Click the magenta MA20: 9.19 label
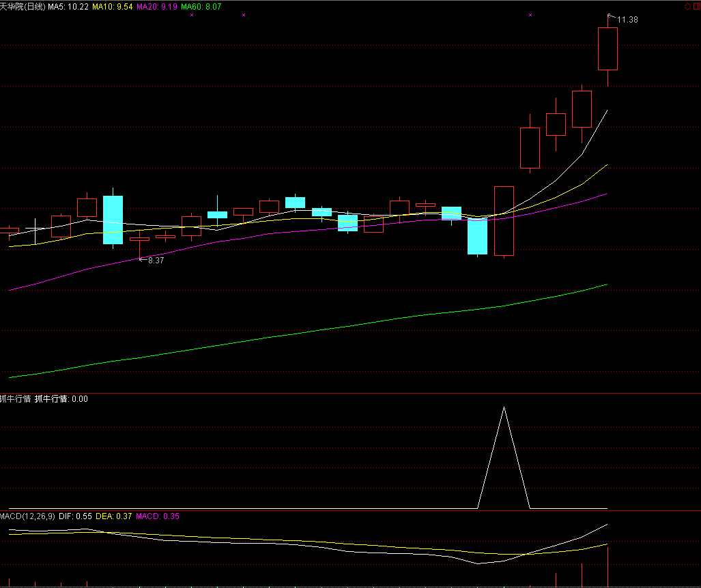The image size is (701, 588). [x=156, y=7]
